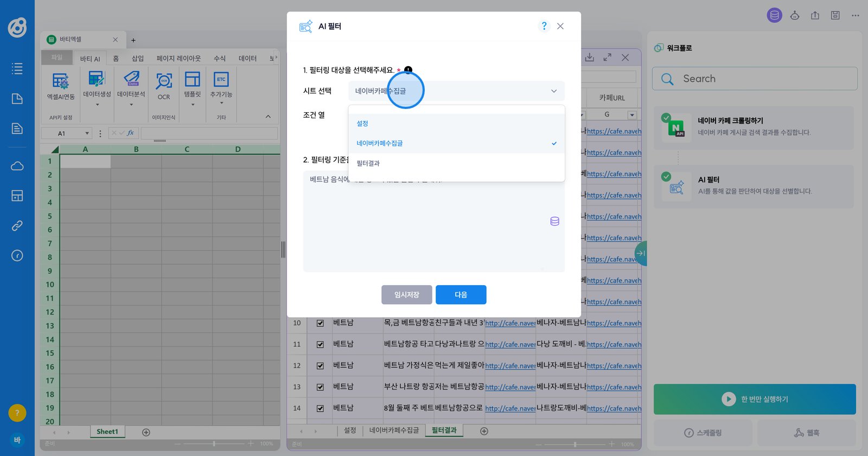Toggle the checkbox in row 13
Image resolution: width=868 pixels, height=456 pixels.
(x=320, y=387)
